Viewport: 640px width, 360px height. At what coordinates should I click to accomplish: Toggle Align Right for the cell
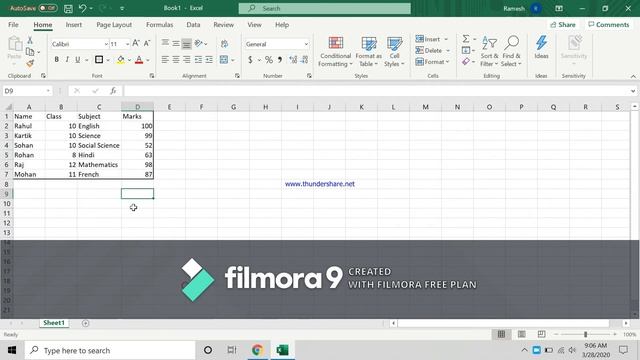pyautogui.click(x=187, y=60)
